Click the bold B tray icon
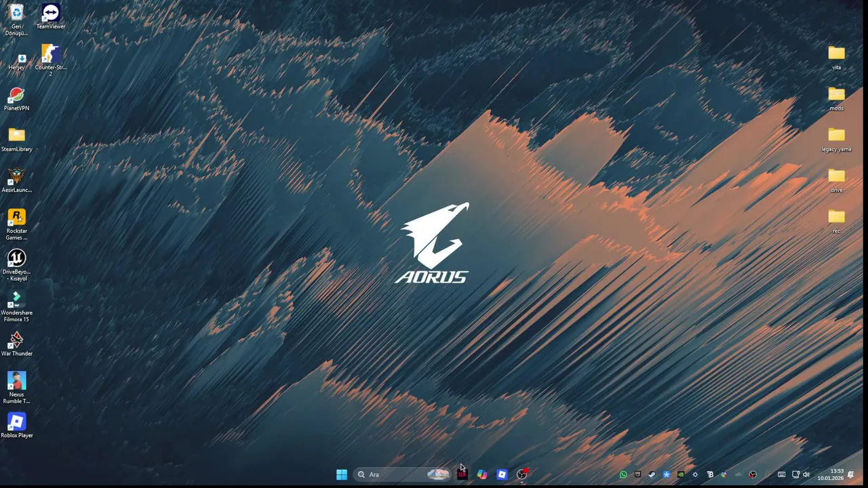This screenshot has height=488, width=868. 710,474
